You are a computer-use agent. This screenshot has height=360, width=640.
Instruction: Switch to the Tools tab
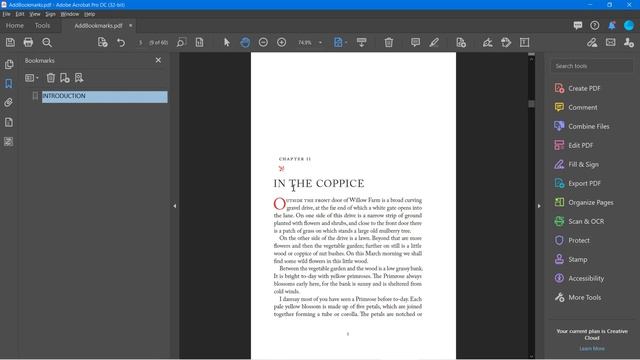point(42,25)
